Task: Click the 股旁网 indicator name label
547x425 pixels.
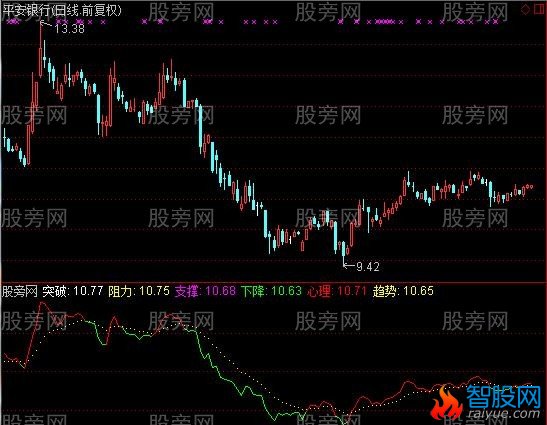Action: point(20,291)
